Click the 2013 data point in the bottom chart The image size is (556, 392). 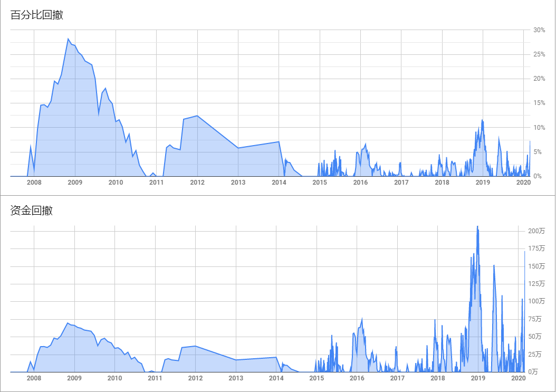pos(236,360)
